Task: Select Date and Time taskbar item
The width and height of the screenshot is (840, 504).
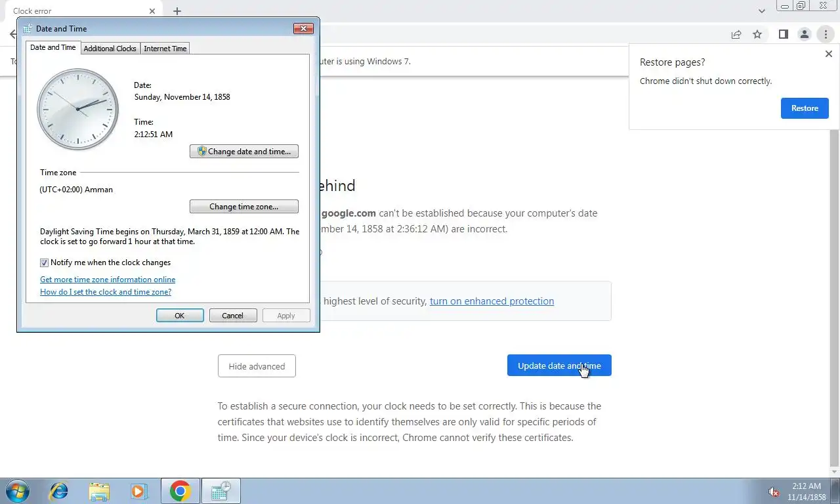Action: 221,491
